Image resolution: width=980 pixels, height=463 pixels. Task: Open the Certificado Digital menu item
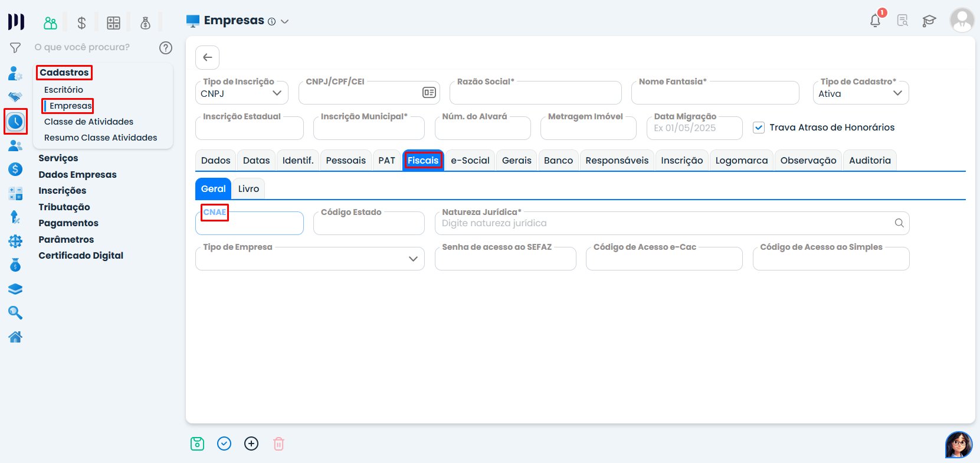(x=81, y=256)
